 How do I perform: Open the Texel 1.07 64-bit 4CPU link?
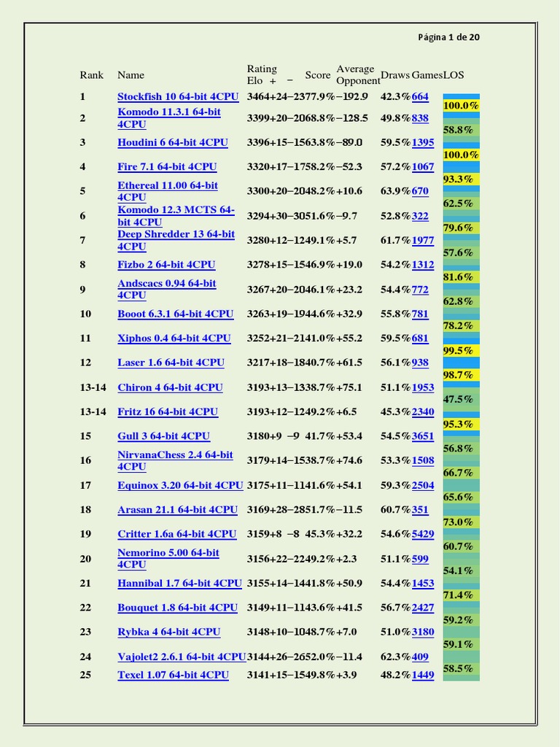coord(173,675)
